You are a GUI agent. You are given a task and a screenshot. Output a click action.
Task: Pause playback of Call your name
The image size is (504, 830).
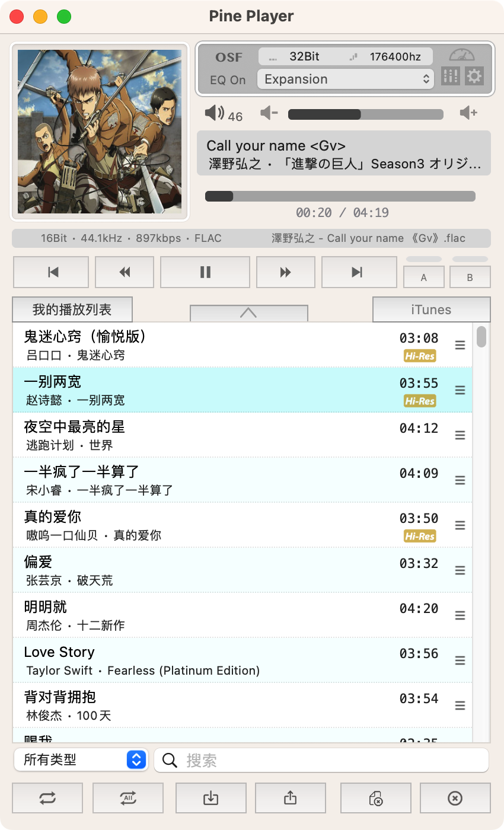point(205,272)
